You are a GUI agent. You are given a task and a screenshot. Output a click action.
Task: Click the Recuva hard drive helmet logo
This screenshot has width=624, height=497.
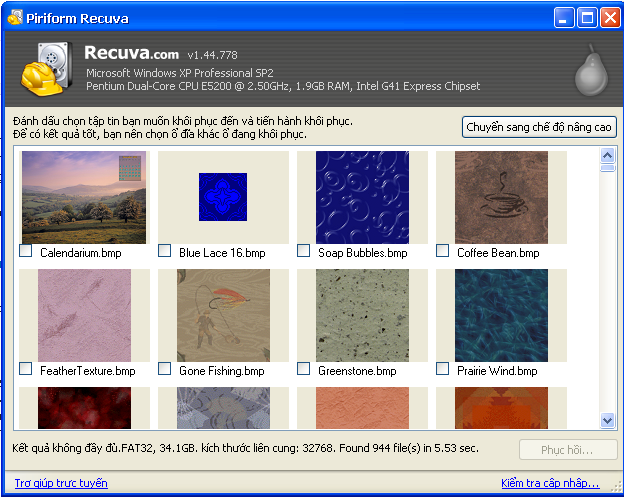pyautogui.click(x=47, y=69)
